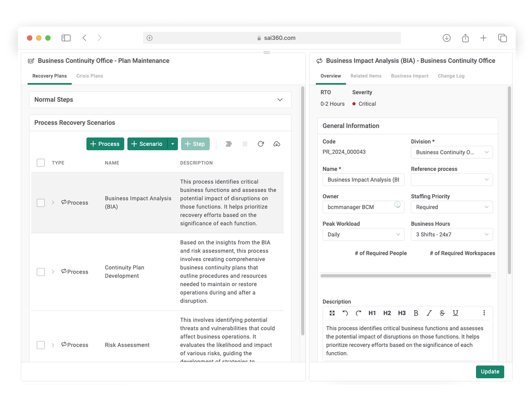Viewport: 532px width, 410px height.
Task: Open the Business Hours dropdown
Action: pyautogui.click(x=452, y=234)
